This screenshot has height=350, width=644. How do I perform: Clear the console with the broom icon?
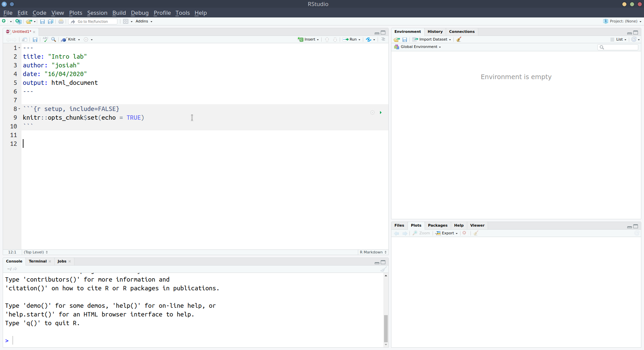(383, 269)
